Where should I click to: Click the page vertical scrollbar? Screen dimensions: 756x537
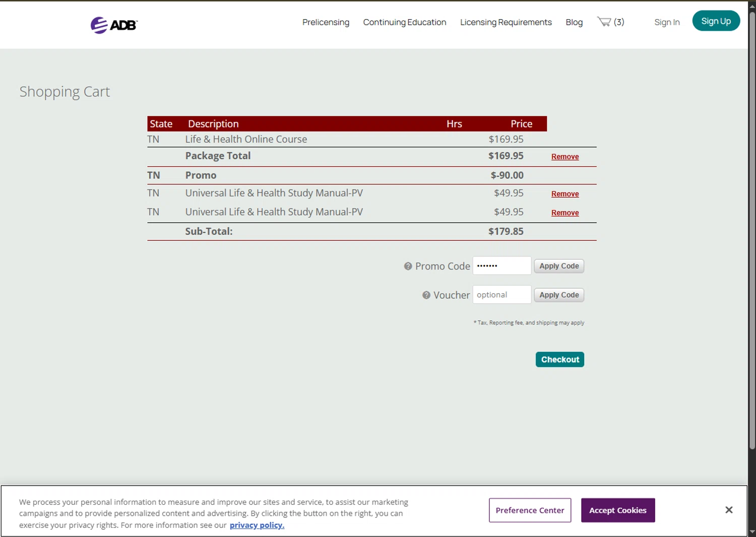(752, 230)
